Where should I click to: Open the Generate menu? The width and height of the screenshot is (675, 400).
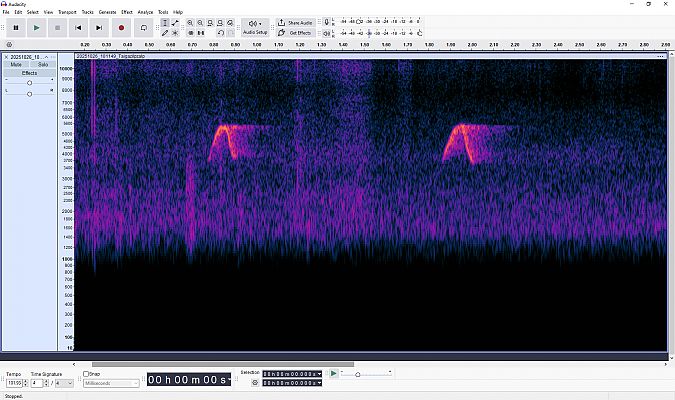[107, 12]
